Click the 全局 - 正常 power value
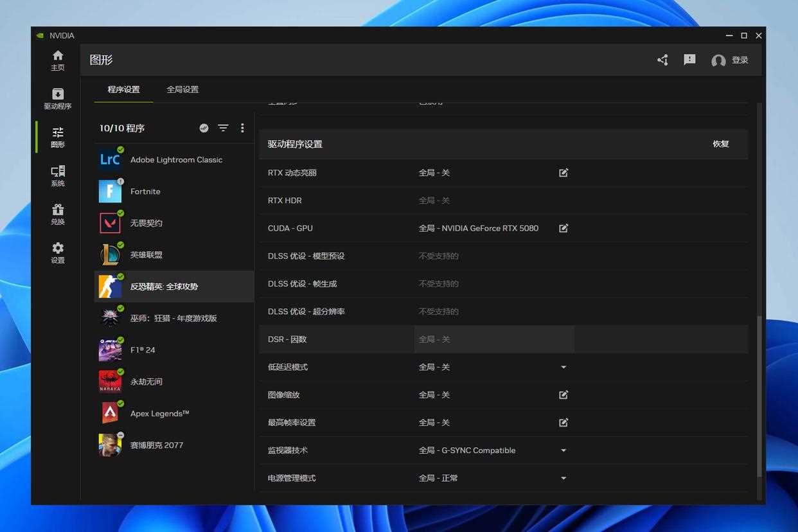The width and height of the screenshot is (798, 532). [438, 478]
